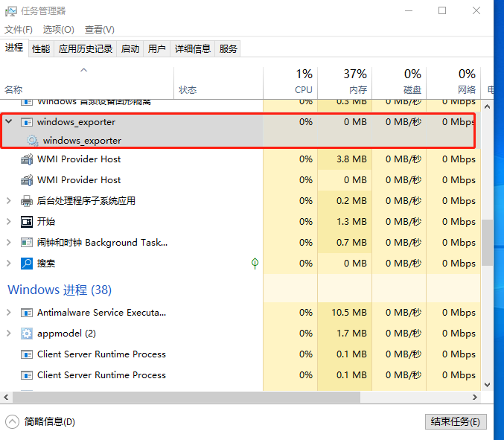Click the 3.8 MB memory value
Viewport: 504px width, 440px height.
tap(351, 159)
